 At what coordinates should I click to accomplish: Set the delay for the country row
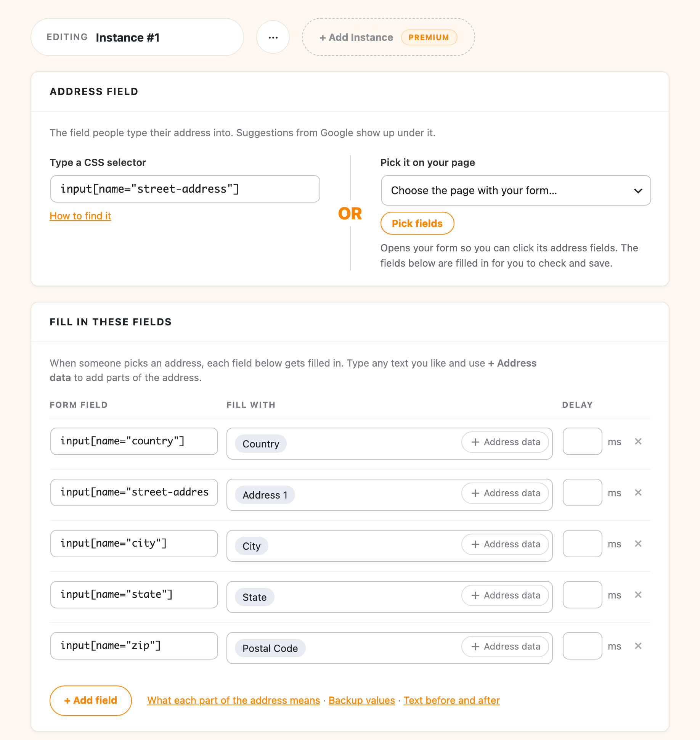click(583, 441)
